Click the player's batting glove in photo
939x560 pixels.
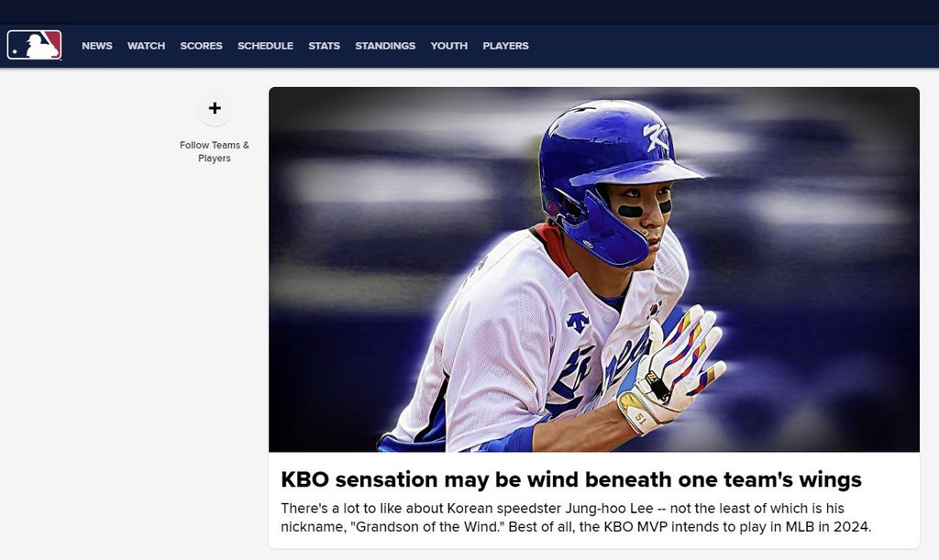(674, 367)
